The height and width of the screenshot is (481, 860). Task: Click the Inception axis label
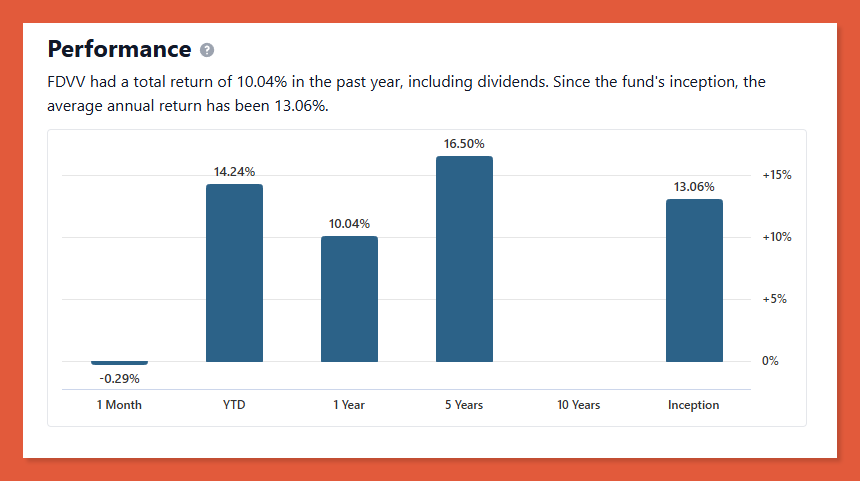click(x=694, y=405)
